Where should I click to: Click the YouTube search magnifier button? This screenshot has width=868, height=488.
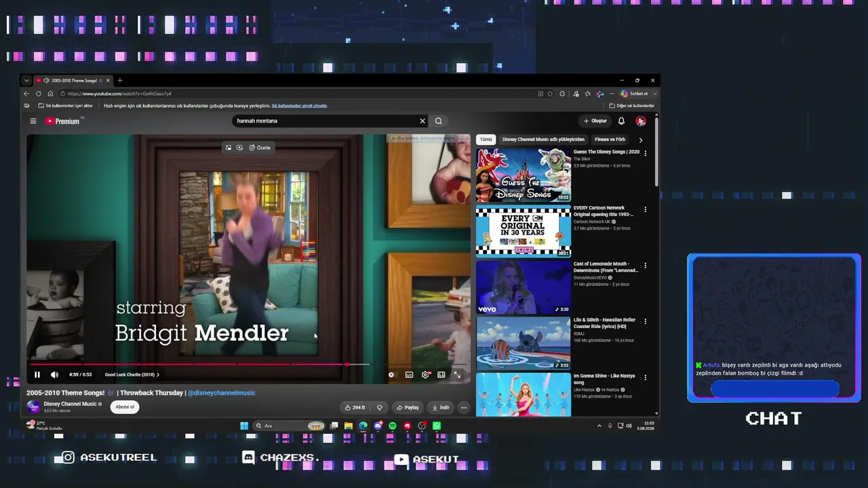point(439,121)
